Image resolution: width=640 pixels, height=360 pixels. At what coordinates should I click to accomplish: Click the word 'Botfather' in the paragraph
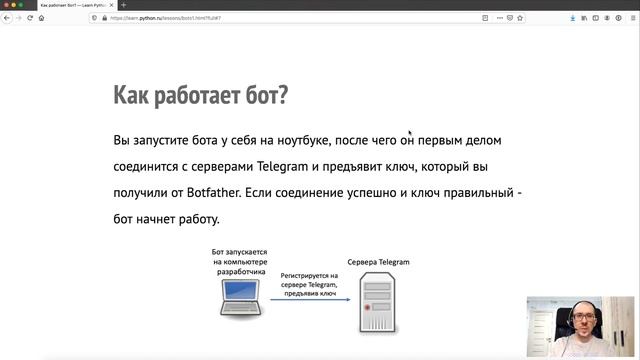(x=213, y=193)
